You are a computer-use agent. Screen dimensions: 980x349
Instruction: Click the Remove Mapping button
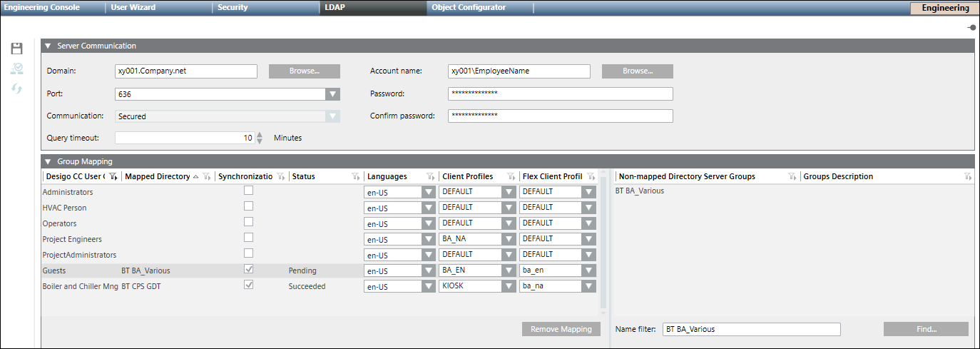[561, 329]
